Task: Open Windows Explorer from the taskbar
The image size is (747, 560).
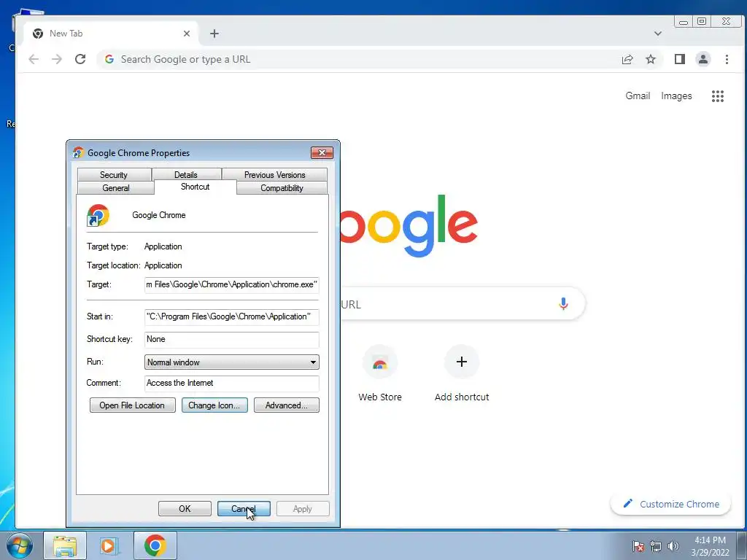Action: coord(65,545)
